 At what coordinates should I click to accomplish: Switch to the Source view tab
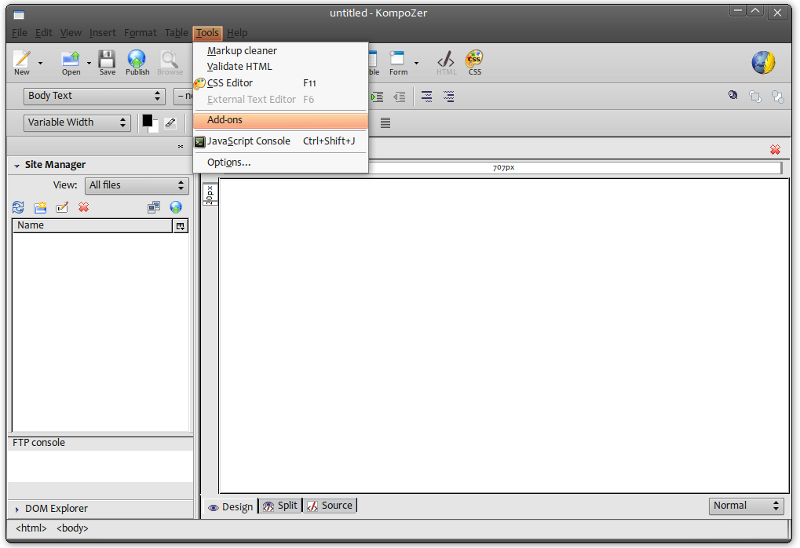[330, 506]
